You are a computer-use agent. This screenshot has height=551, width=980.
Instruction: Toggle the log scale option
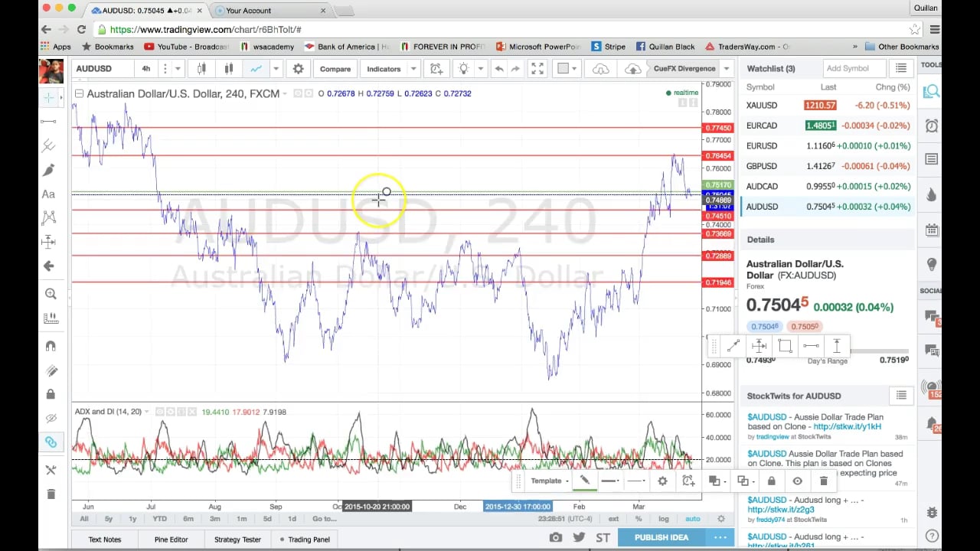click(x=663, y=519)
